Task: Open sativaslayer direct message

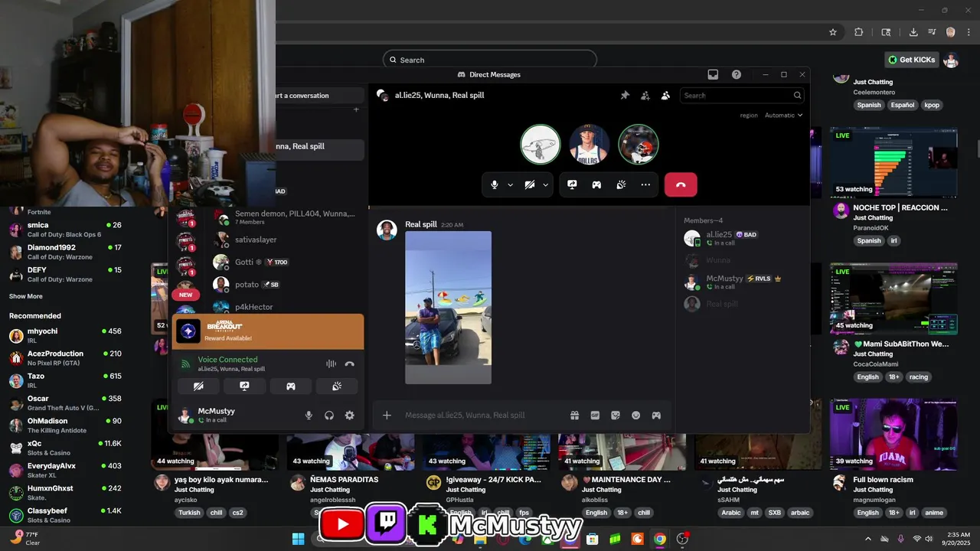Action: click(266, 240)
